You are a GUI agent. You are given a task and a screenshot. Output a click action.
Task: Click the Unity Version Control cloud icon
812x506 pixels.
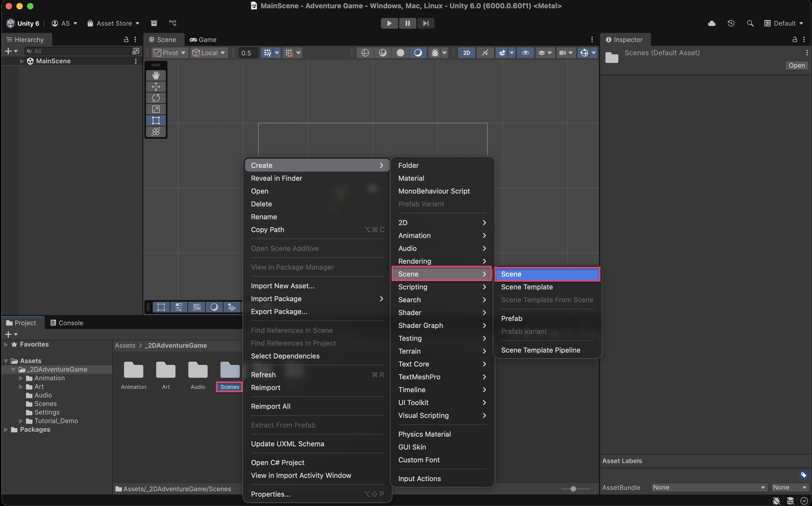(x=711, y=23)
